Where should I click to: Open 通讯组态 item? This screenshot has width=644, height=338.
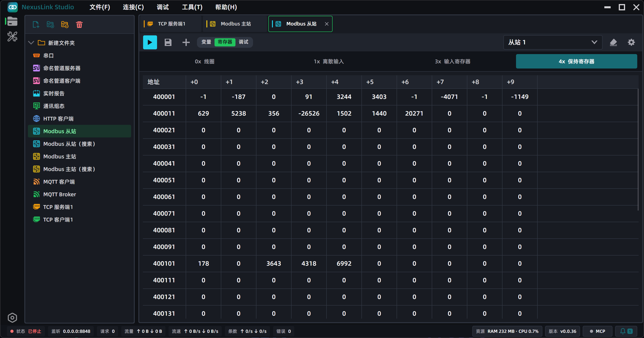[x=80, y=106]
